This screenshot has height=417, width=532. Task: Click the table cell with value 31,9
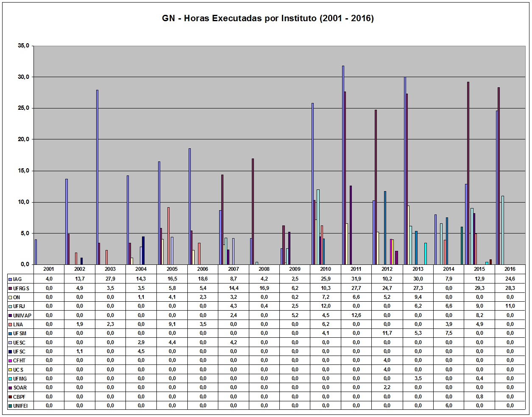(x=356, y=279)
